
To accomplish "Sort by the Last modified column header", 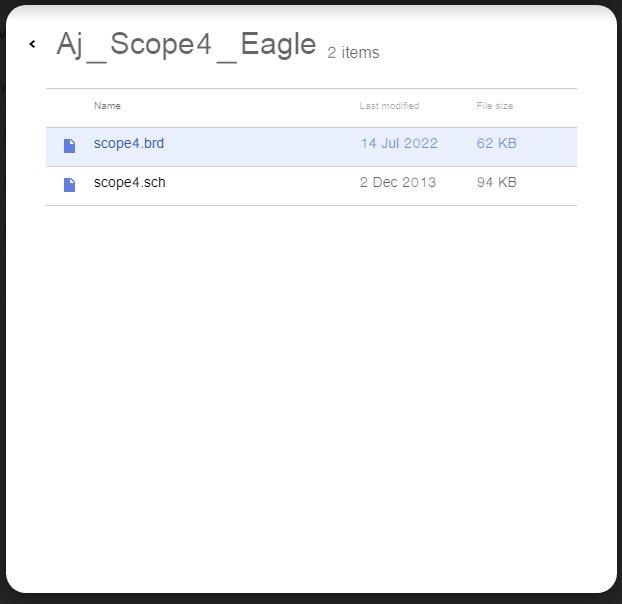I will (389, 105).
